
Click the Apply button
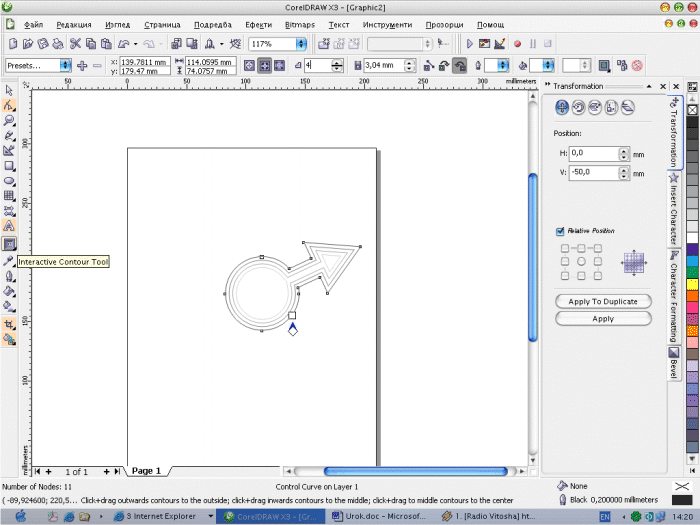(603, 319)
